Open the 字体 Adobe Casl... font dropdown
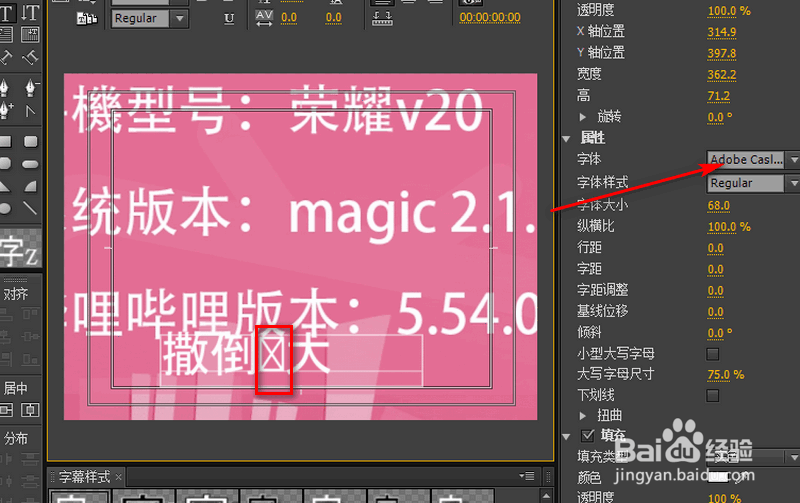The height and width of the screenshot is (503, 800). tap(753, 160)
